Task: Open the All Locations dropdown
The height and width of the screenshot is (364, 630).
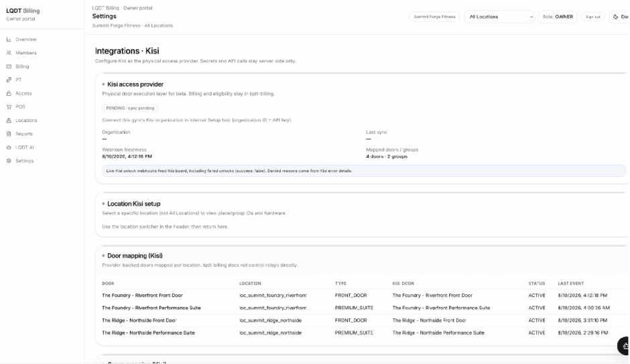Action: tap(499, 17)
